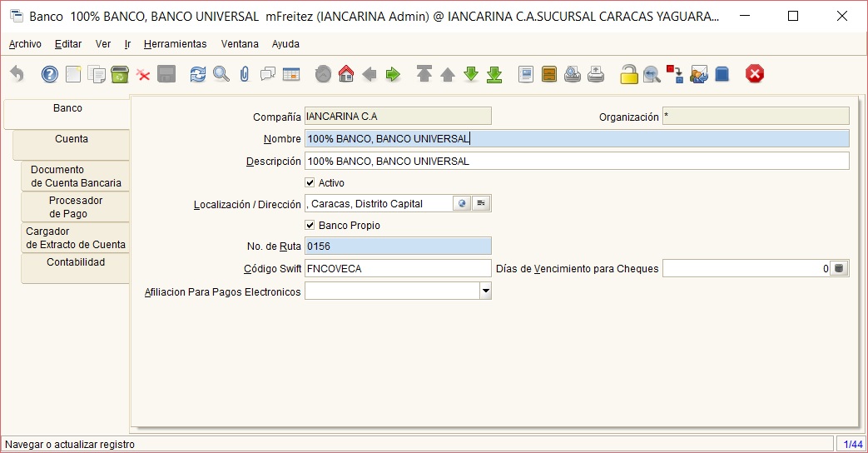Open the Ayuda menu
Screen dimensions: 868x453
(x=285, y=44)
